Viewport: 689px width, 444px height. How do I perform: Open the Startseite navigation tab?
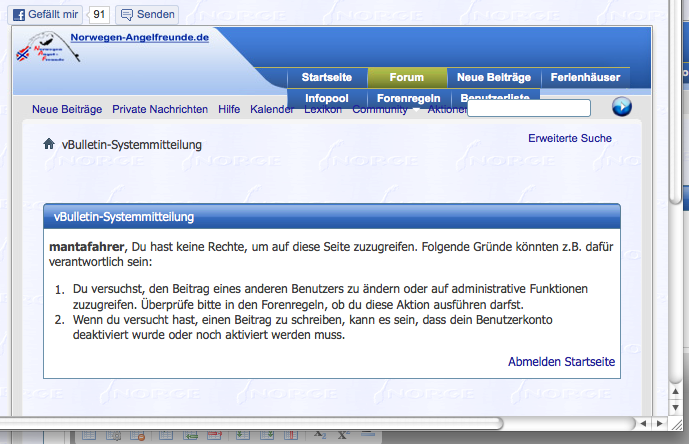(x=326, y=78)
